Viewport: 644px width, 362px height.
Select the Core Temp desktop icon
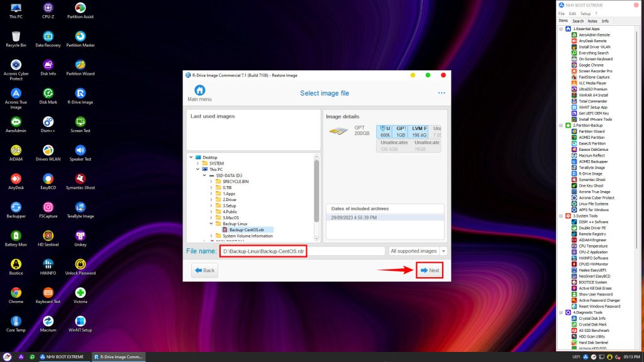(16, 324)
